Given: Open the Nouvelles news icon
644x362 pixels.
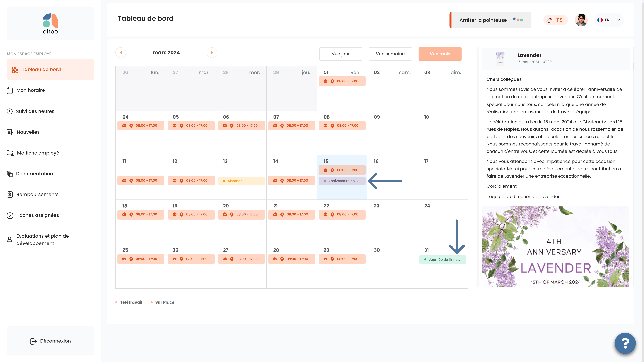Looking at the screenshot, I should point(10,132).
